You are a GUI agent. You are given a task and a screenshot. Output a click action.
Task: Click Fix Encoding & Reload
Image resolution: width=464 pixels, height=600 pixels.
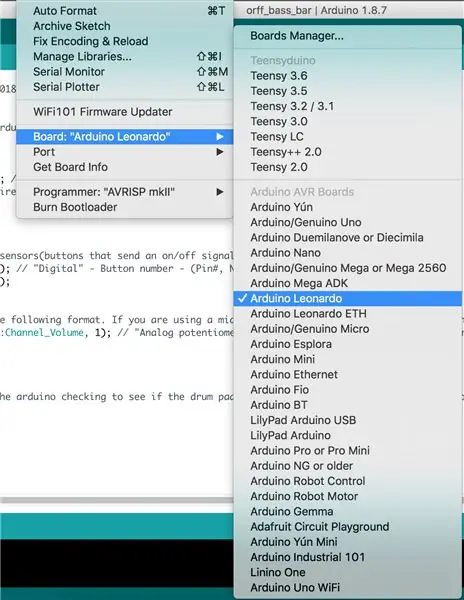click(x=124, y=41)
